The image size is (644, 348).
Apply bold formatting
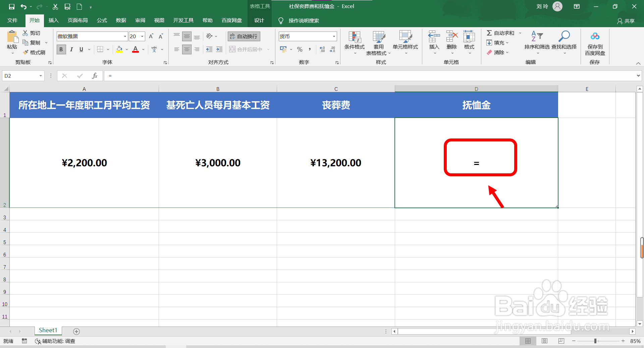click(x=61, y=49)
